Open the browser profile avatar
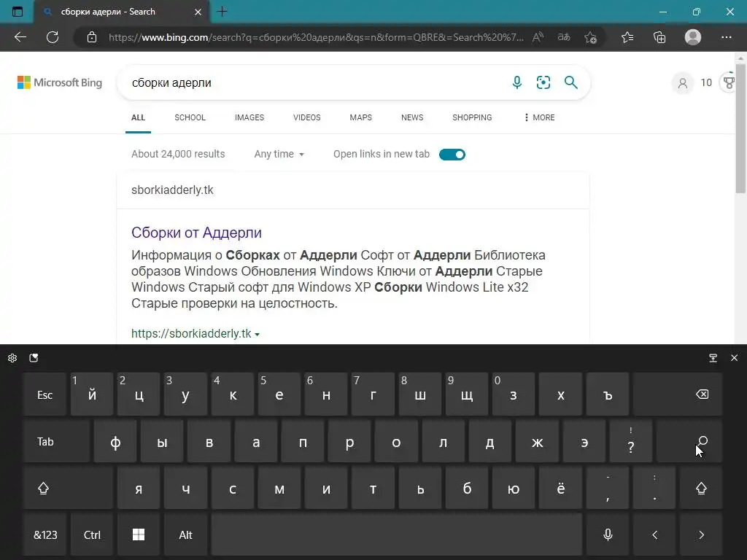The height and width of the screenshot is (560, 747). click(693, 37)
